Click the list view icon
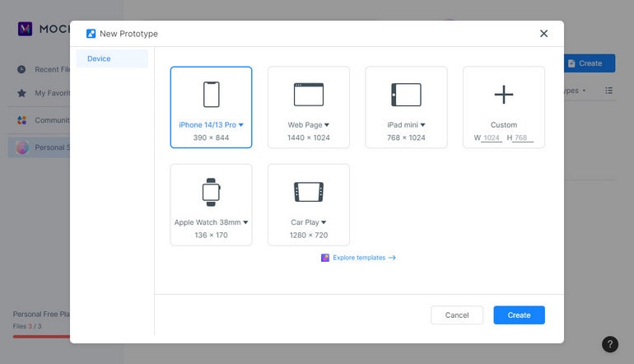The image size is (634, 364). click(x=608, y=91)
